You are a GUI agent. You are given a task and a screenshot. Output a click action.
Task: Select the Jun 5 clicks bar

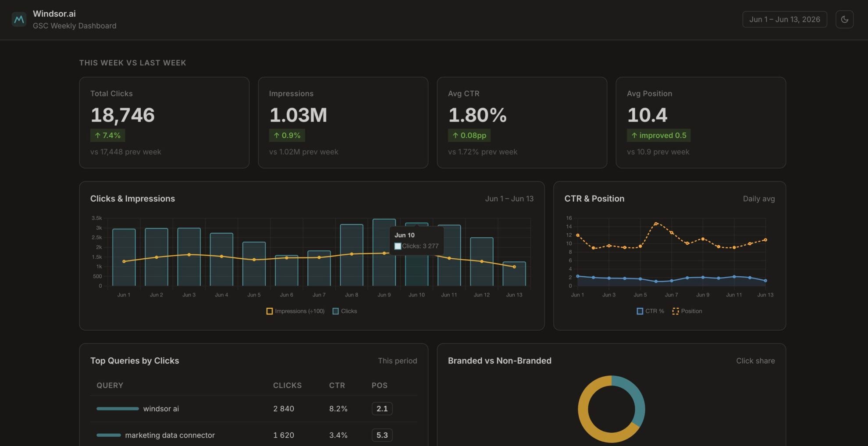254,264
